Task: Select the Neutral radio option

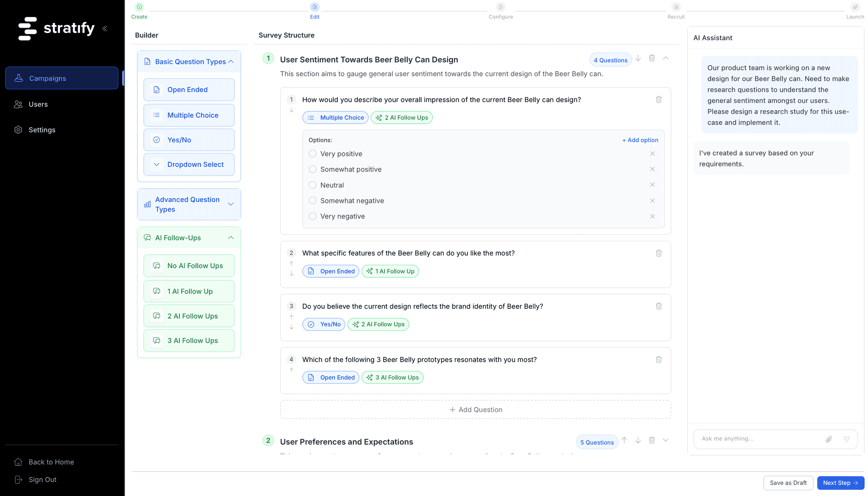Action: pos(312,185)
